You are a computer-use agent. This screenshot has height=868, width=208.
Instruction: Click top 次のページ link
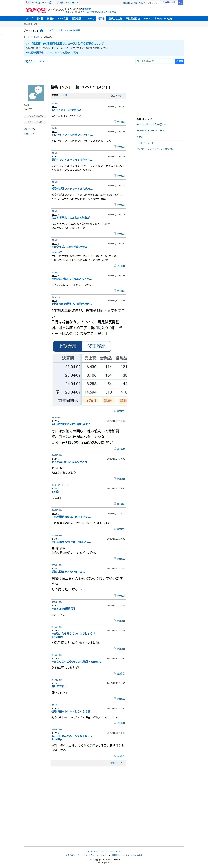click(x=117, y=96)
